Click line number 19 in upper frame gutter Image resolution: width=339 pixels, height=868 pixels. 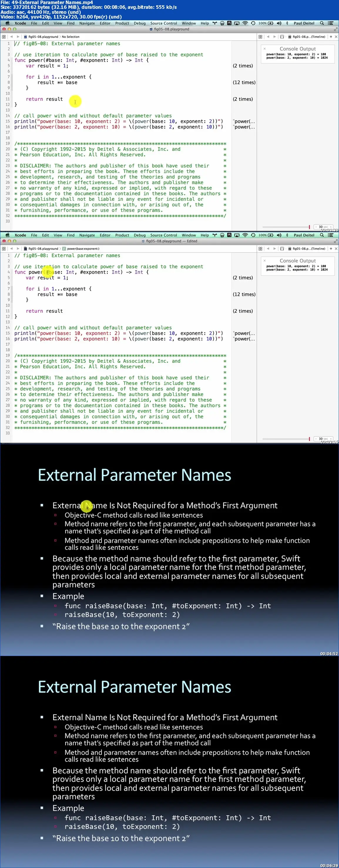[x=7, y=143]
